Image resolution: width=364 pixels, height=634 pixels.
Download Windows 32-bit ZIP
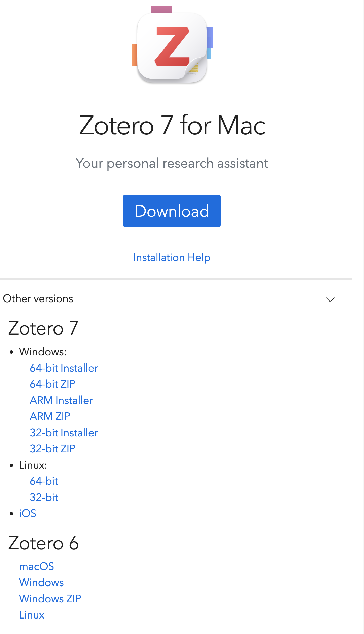click(52, 449)
